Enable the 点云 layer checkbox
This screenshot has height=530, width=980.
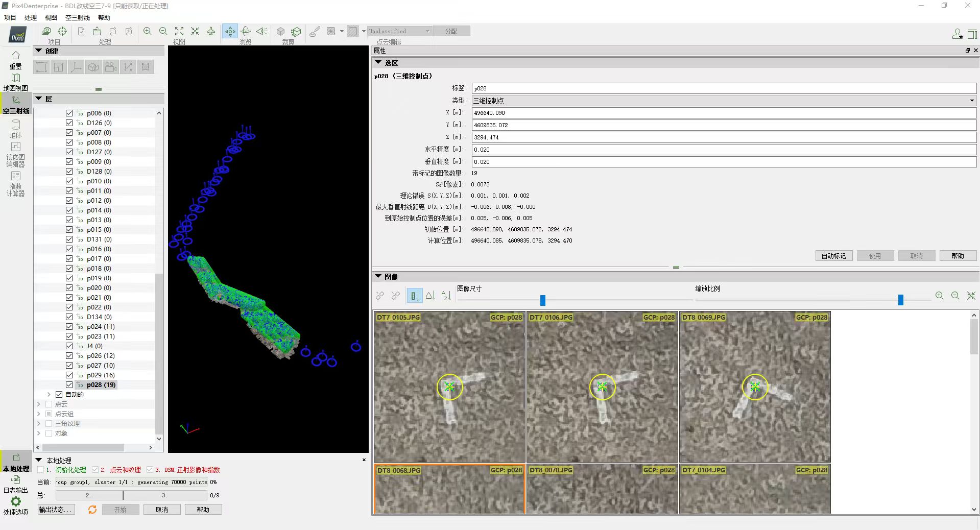tap(49, 404)
